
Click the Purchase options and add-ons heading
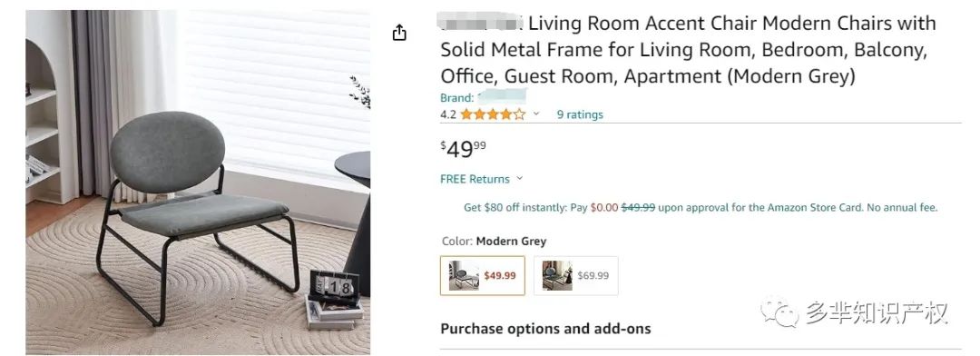545,329
